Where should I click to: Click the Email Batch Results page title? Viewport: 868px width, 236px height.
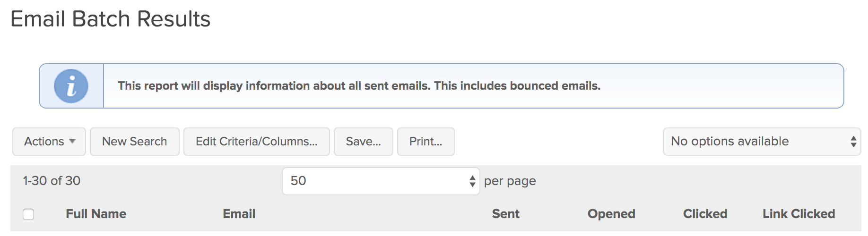[110, 19]
